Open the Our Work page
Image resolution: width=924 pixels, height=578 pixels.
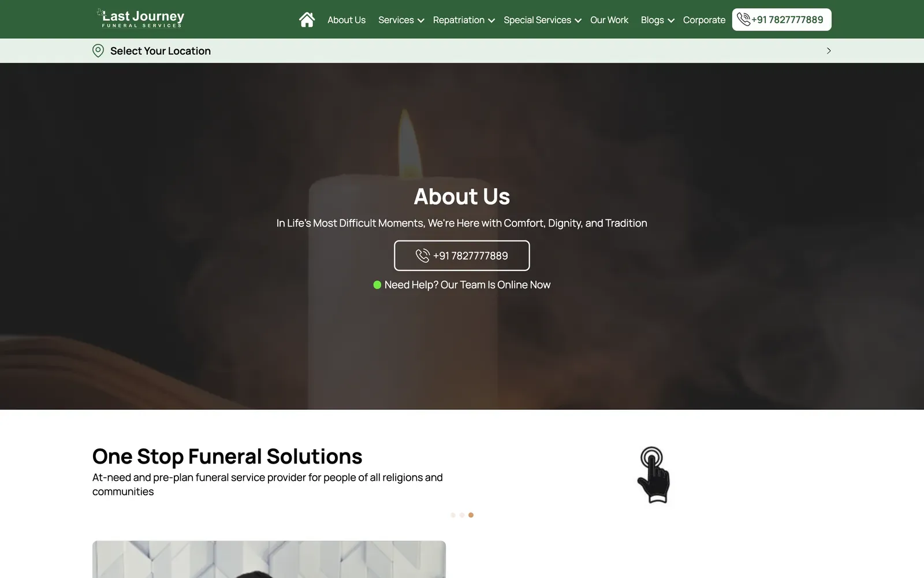point(609,20)
